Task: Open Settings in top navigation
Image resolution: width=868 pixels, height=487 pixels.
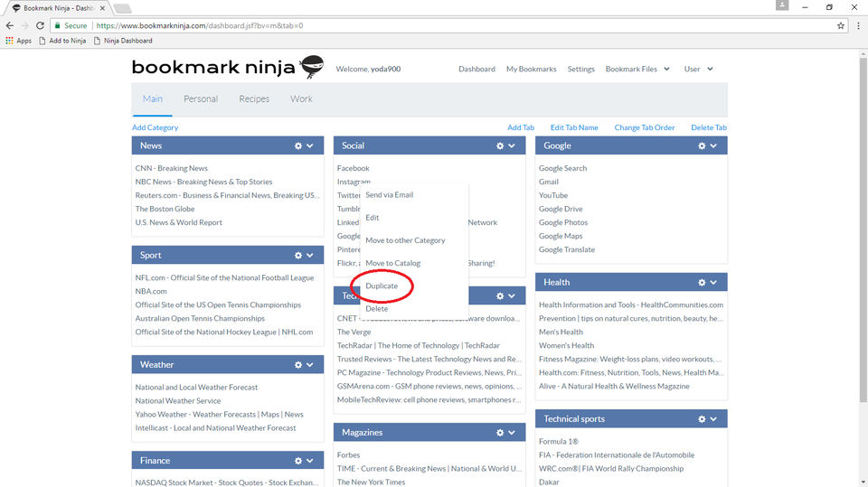Action: tap(580, 70)
